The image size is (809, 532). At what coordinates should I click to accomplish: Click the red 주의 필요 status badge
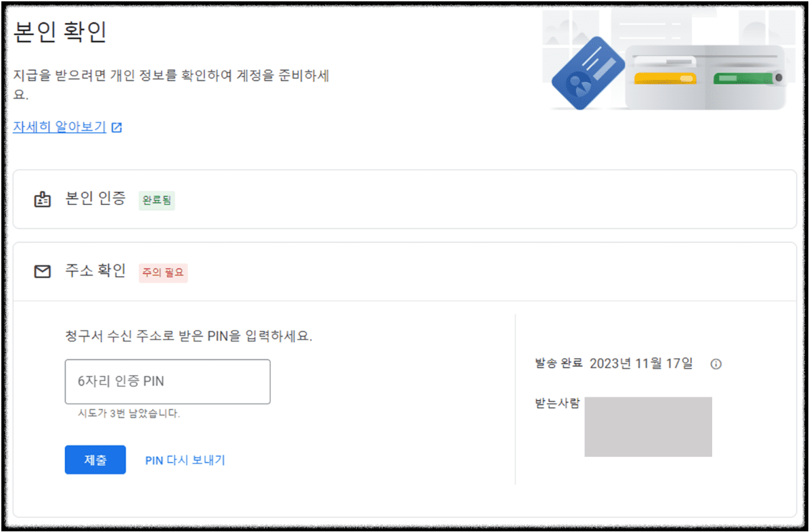click(x=162, y=273)
